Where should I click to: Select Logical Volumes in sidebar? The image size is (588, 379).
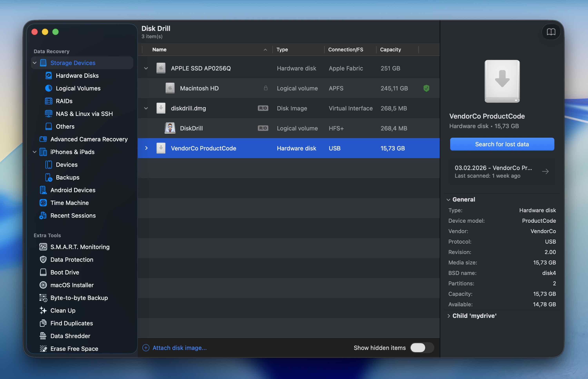[x=78, y=88]
